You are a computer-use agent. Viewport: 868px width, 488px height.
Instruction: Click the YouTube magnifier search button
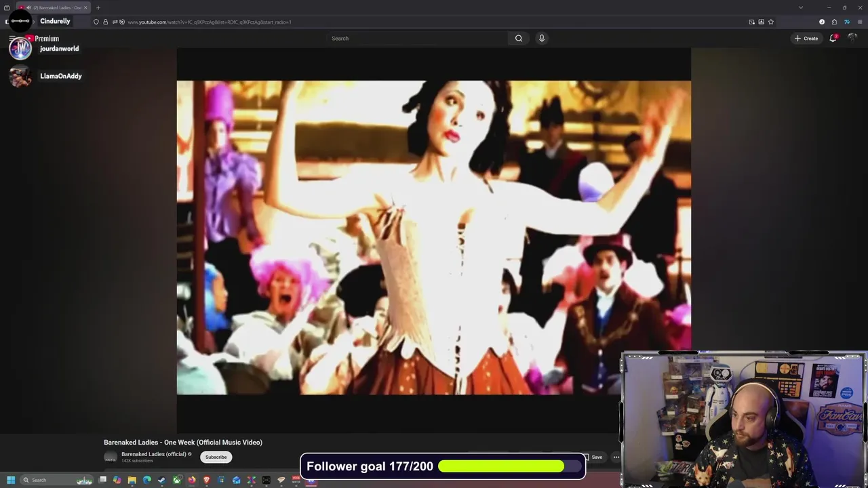coord(519,39)
